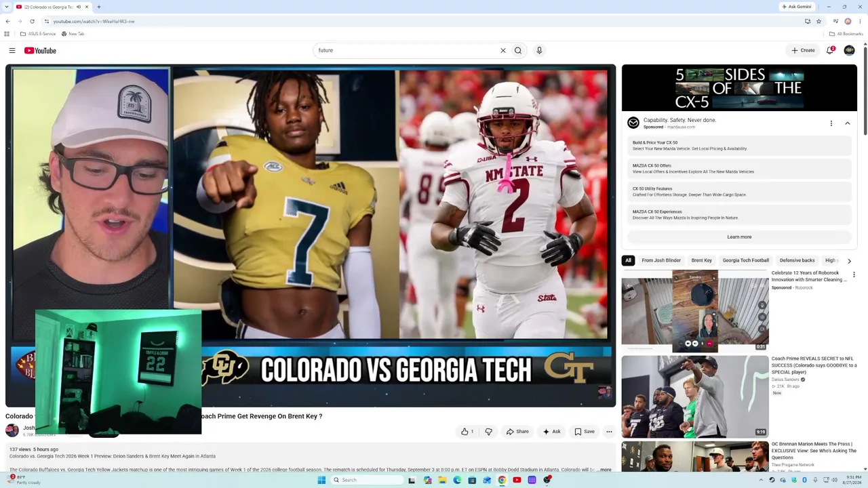The height and width of the screenshot is (488, 868).
Task: Reload the page in Chrome
Action: (32, 21)
